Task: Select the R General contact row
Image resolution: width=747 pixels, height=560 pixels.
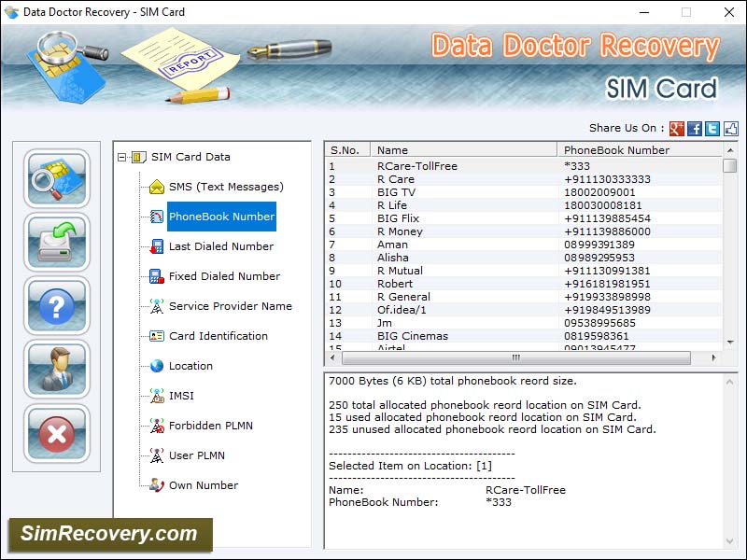Action: click(x=524, y=297)
